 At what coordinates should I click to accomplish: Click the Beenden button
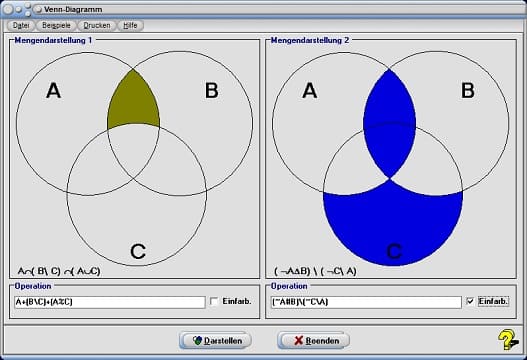coord(313,341)
